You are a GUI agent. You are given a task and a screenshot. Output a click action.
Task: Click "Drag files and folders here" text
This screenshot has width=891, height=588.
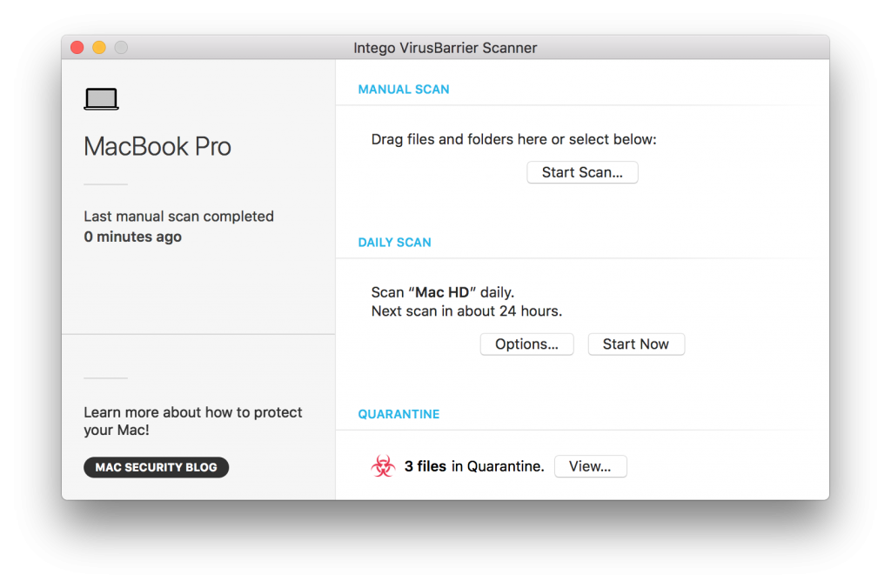coord(459,140)
